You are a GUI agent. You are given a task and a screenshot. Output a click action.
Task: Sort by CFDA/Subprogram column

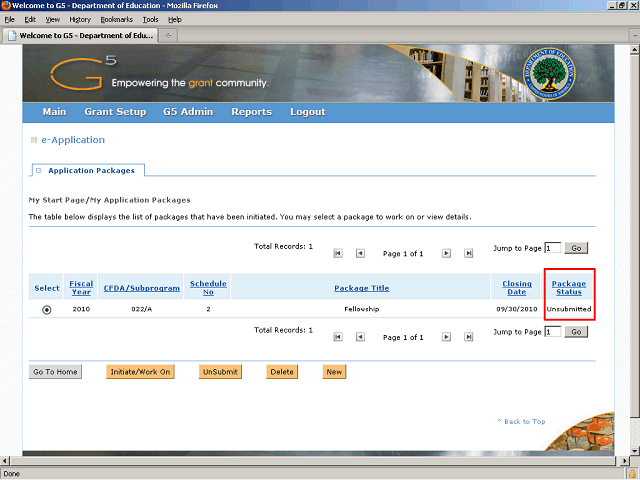142,288
